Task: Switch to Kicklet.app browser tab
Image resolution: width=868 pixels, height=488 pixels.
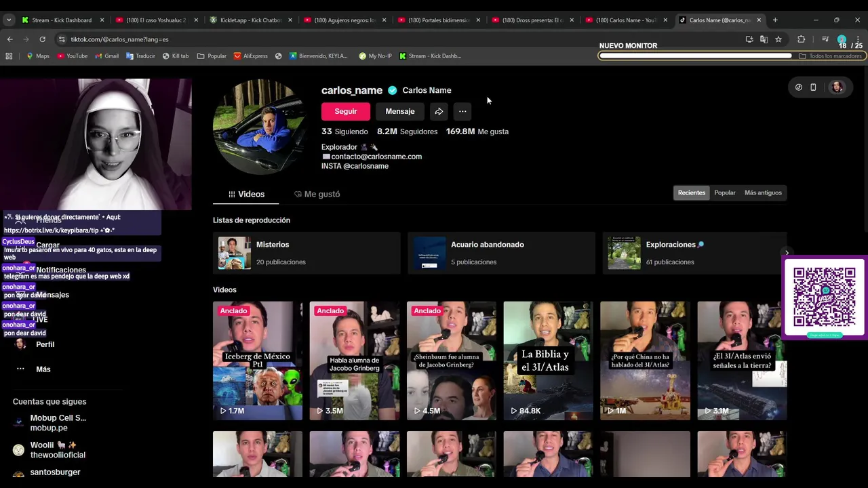Action: (x=250, y=20)
